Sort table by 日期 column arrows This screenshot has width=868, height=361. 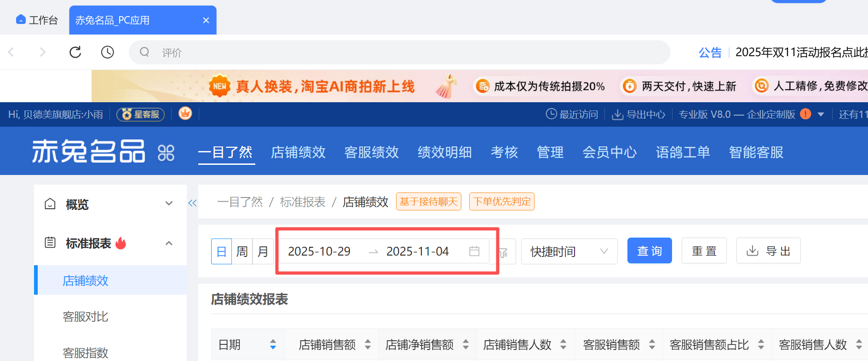tap(273, 344)
